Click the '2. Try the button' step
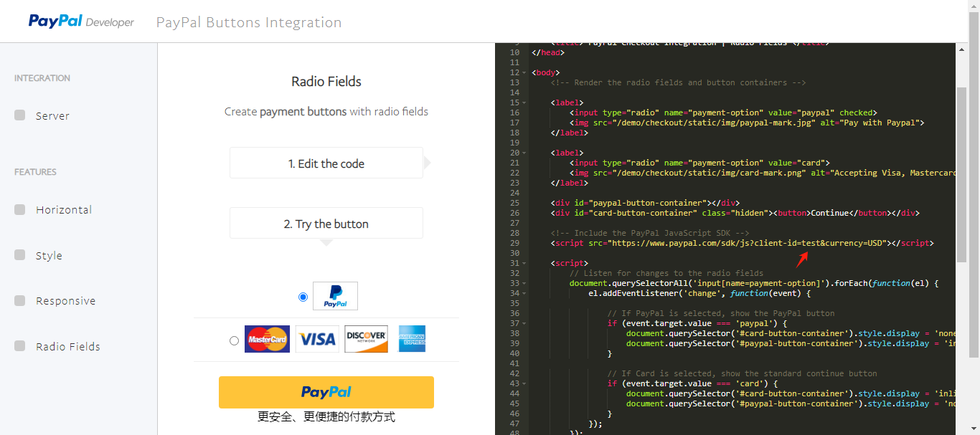The image size is (980, 435). pos(326,223)
